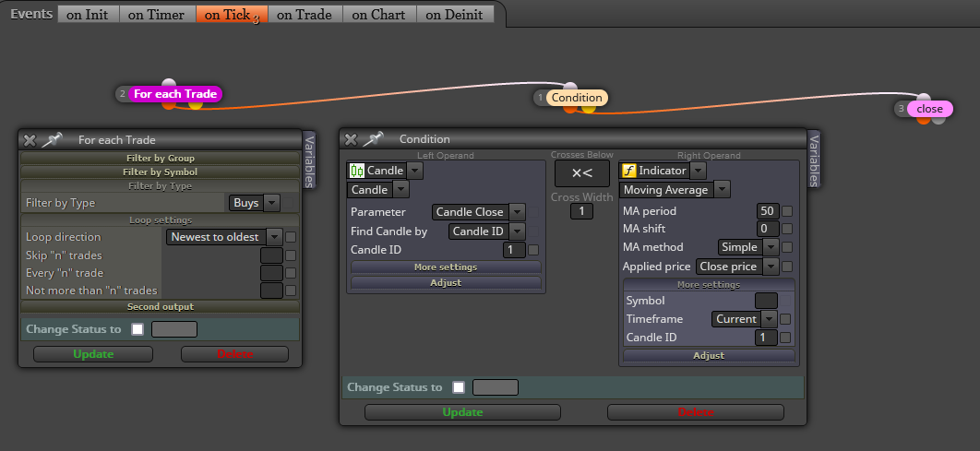Select the Condition node
The image size is (980, 451).
coord(576,98)
